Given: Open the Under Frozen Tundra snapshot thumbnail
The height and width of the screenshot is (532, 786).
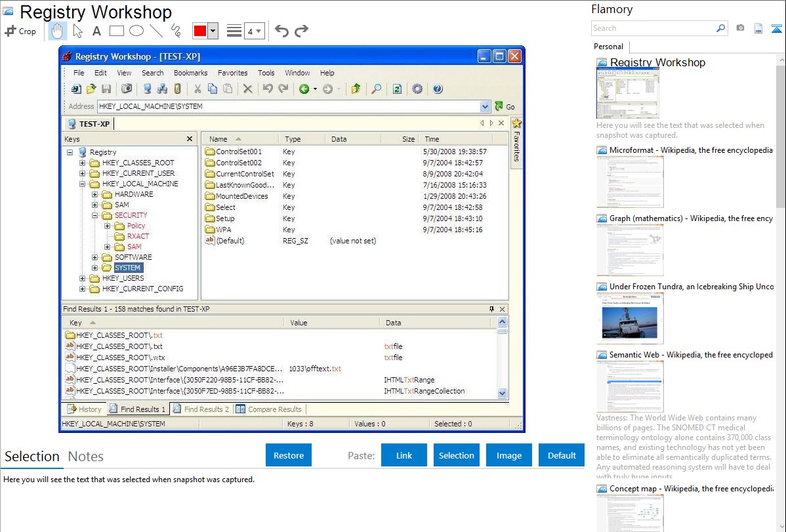Looking at the screenshot, I should [x=630, y=318].
